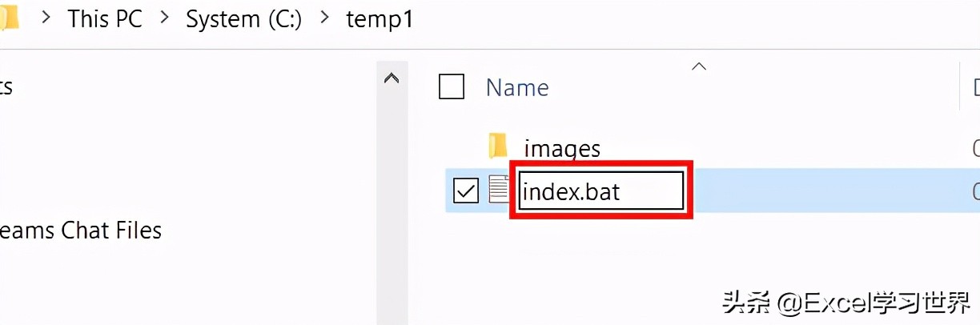Click the highlighted row right of rename box
Viewport: 980px width, 325px height.
click(x=825, y=192)
